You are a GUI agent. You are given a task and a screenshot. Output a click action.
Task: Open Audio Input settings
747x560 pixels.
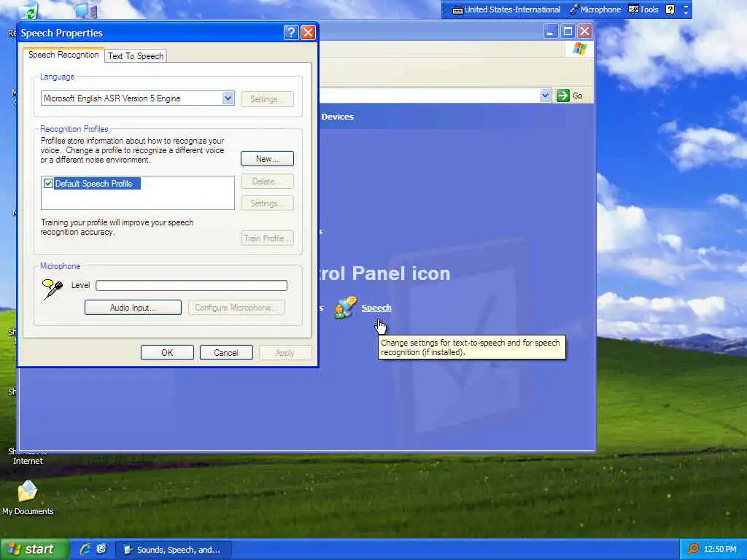coord(133,308)
